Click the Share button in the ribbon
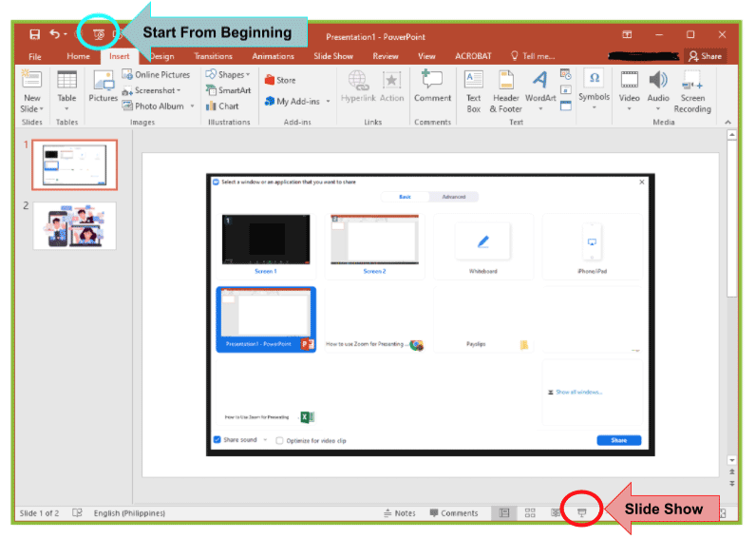The height and width of the screenshot is (539, 756). pos(705,56)
